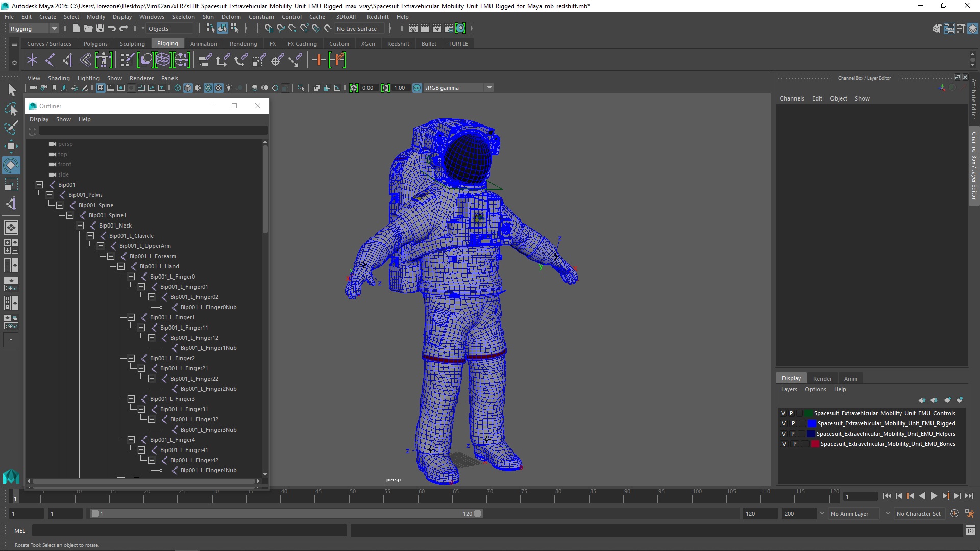The height and width of the screenshot is (551, 980).
Task: Toggle visibility of EMU_Bones layer
Action: tap(784, 444)
